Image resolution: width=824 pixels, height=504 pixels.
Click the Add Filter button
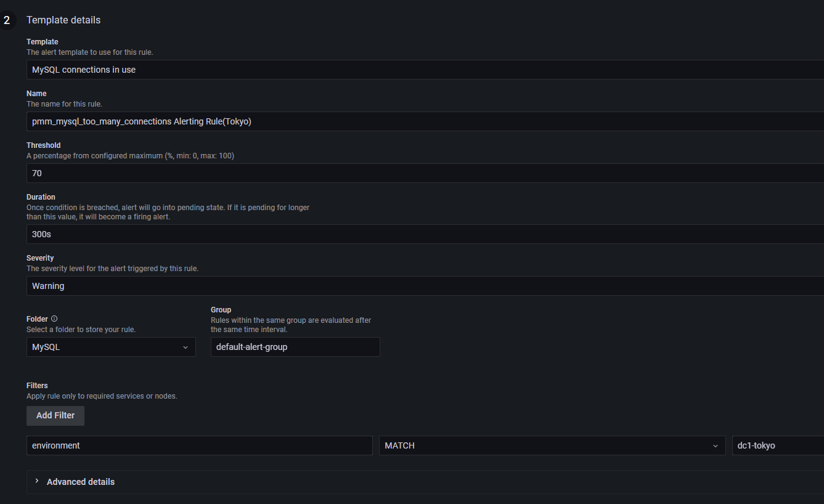[x=55, y=415]
